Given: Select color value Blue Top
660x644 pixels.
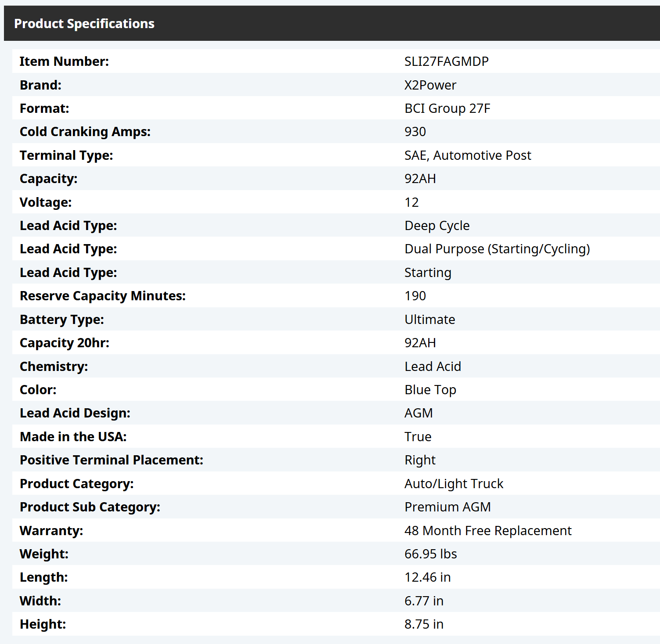Looking at the screenshot, I should click(430, 390).
